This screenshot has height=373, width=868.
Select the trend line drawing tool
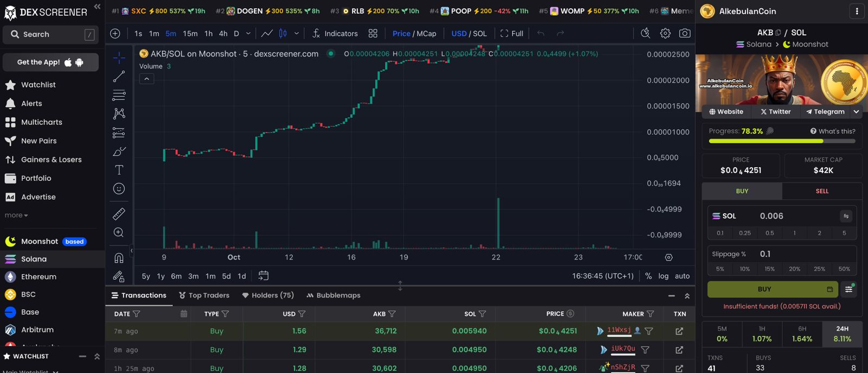point(119,77)
